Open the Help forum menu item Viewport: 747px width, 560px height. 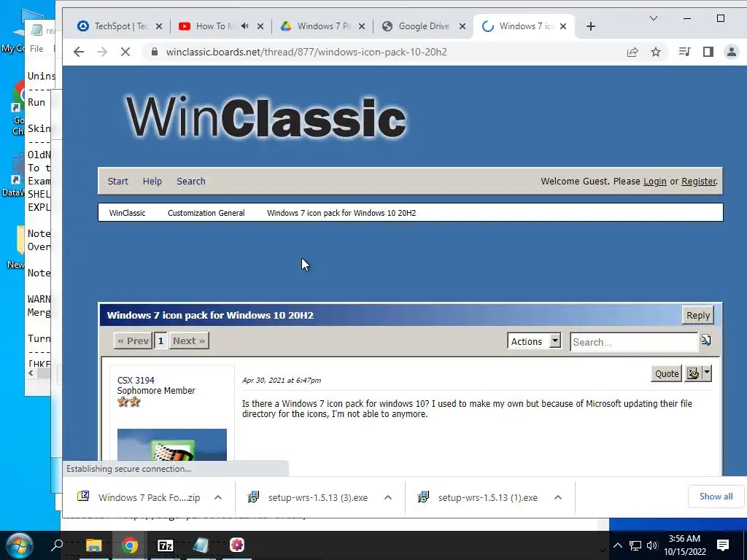(152, 181)
